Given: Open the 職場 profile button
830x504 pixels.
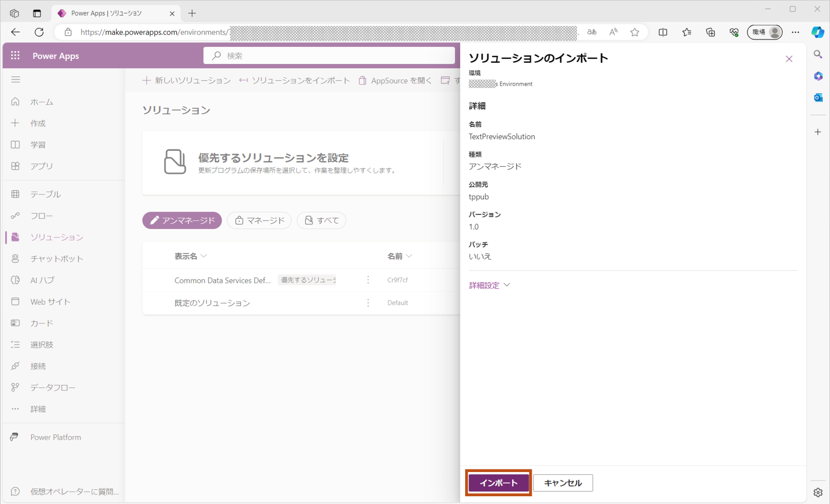Looking at the screenshot, I should [765, 32].
